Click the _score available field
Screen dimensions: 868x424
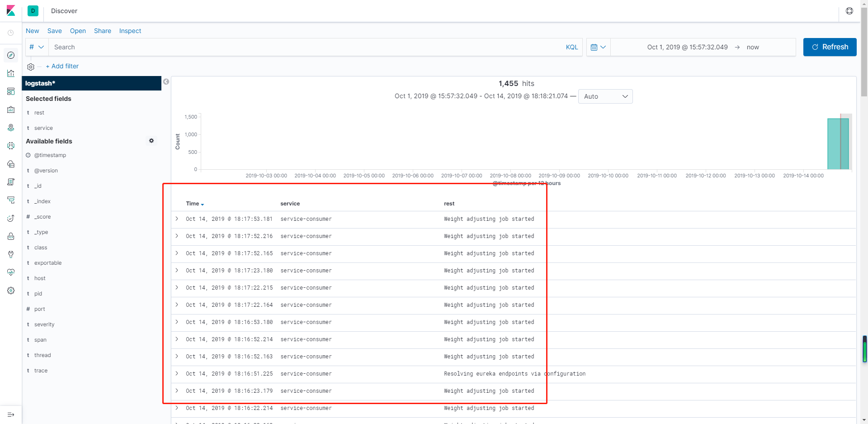42,217
